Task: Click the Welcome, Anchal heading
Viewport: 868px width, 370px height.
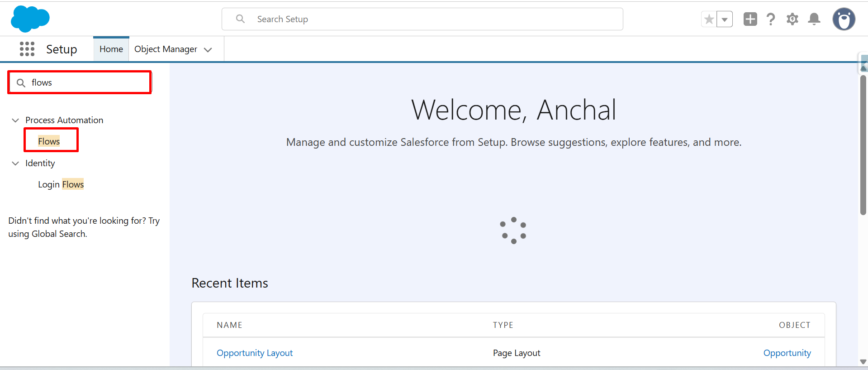Action: pos(514,110)
